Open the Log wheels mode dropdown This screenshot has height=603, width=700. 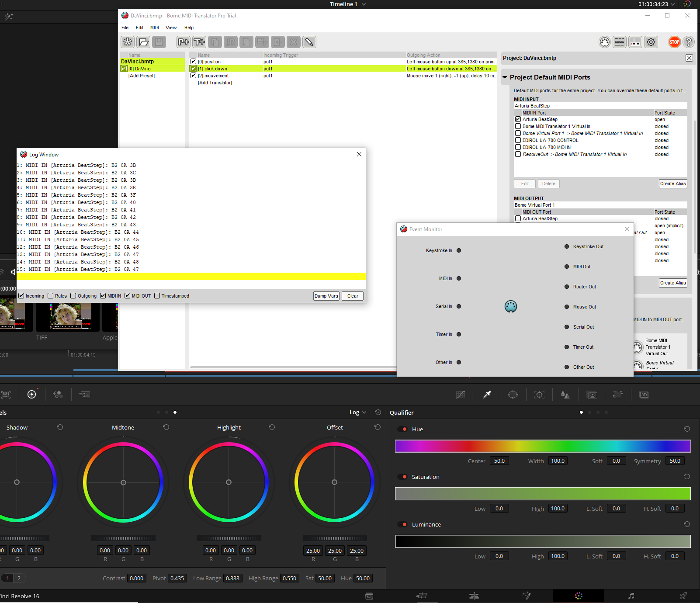[358, 412]
